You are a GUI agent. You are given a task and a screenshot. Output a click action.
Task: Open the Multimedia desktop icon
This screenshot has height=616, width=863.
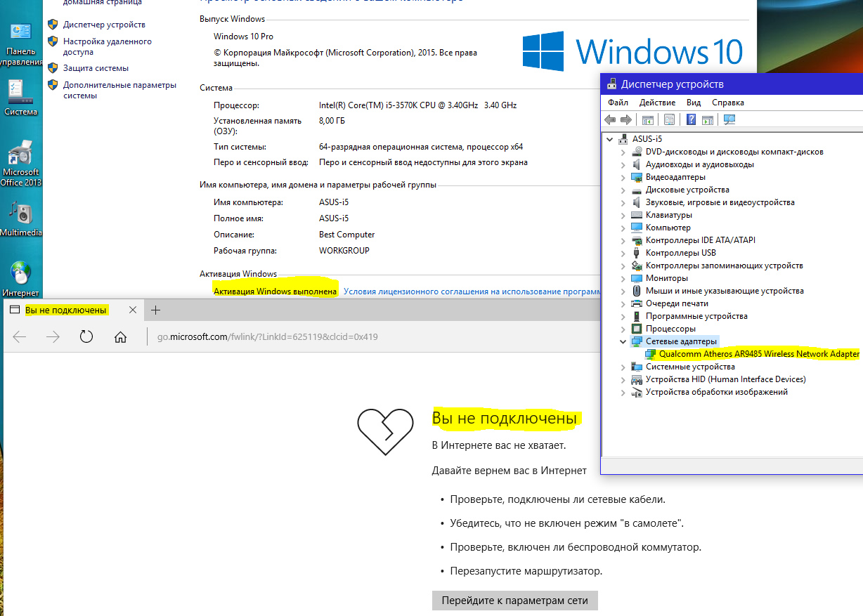(x=20, y=220)
